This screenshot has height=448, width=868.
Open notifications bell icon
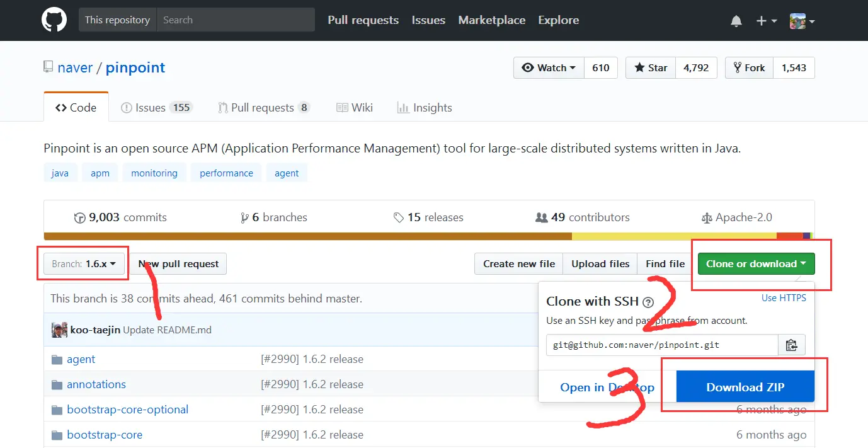tap(736, 21)
